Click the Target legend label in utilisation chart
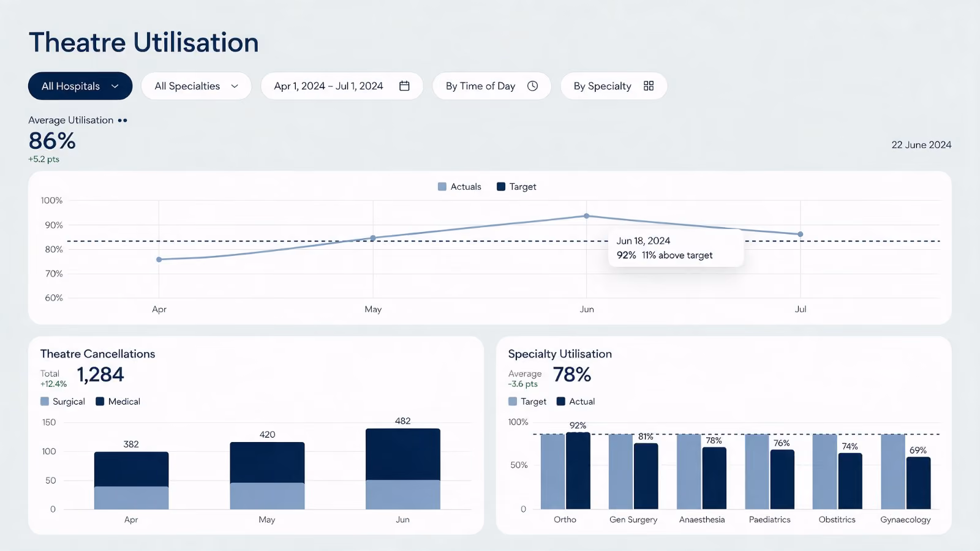980x551 pixels. (x=522, y=187)
